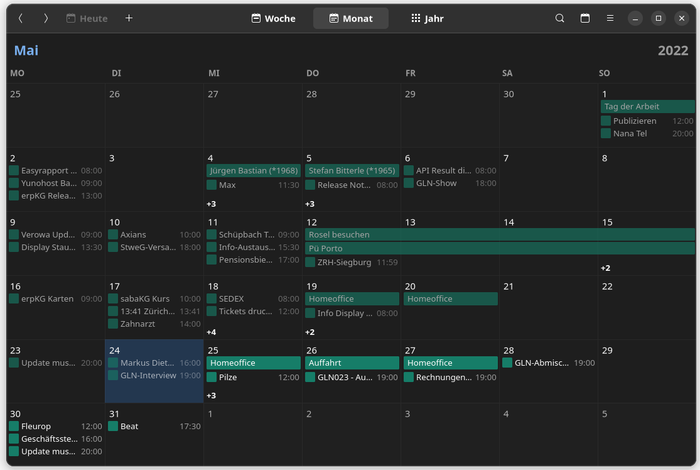Open Release Not... event at 08:00
The height and width of the screenshot is (470, 700).
click(352, 185)
